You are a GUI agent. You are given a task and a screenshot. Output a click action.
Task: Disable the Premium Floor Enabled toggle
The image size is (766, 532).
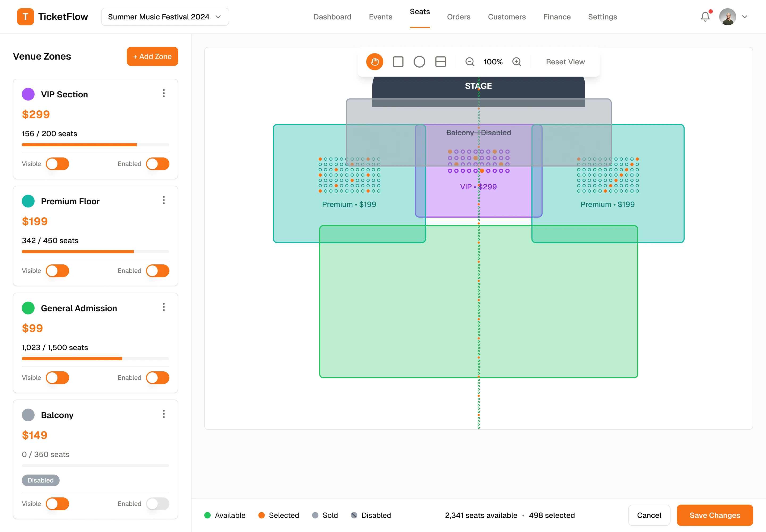point(157,271)
